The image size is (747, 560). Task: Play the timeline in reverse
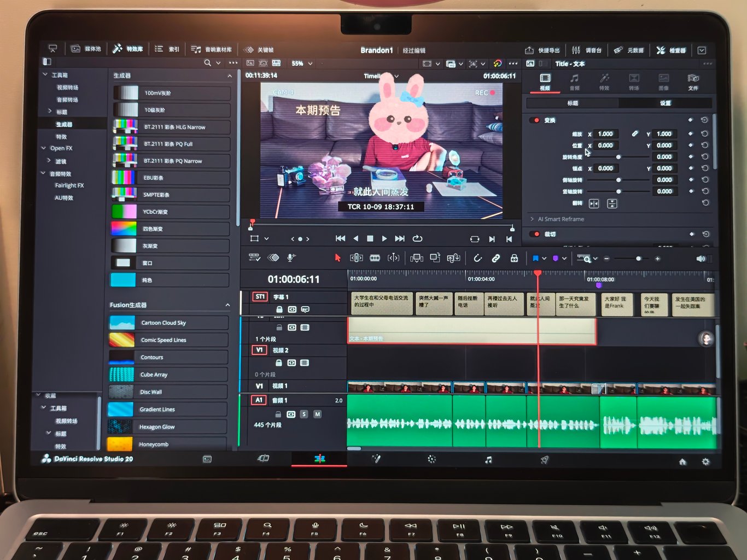[x=355, y=238]
